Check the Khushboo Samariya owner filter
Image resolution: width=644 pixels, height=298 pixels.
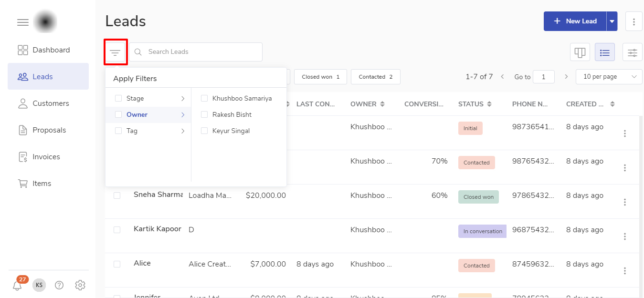(x=204, y=99)
